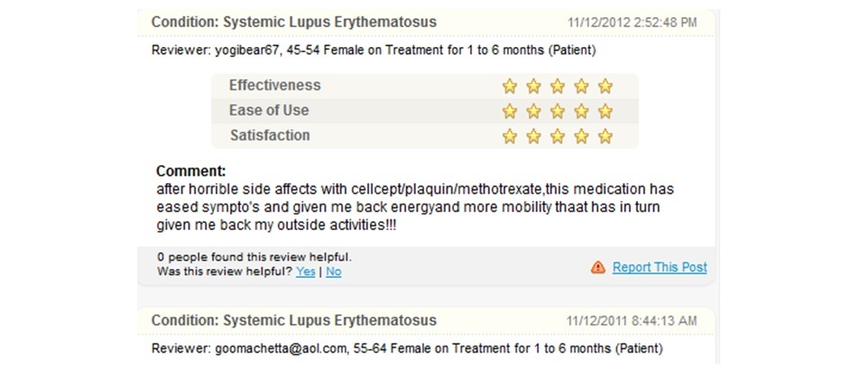Click the 11/12/2012 review timestamp
This screenshot has width=868, height=387.
[x=633, y=23]
